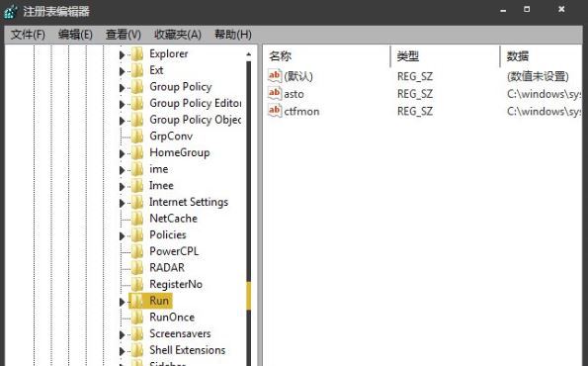Click the NetCache folder icon
This screenshot has width=588, height=366.
(x=137, y=219)
